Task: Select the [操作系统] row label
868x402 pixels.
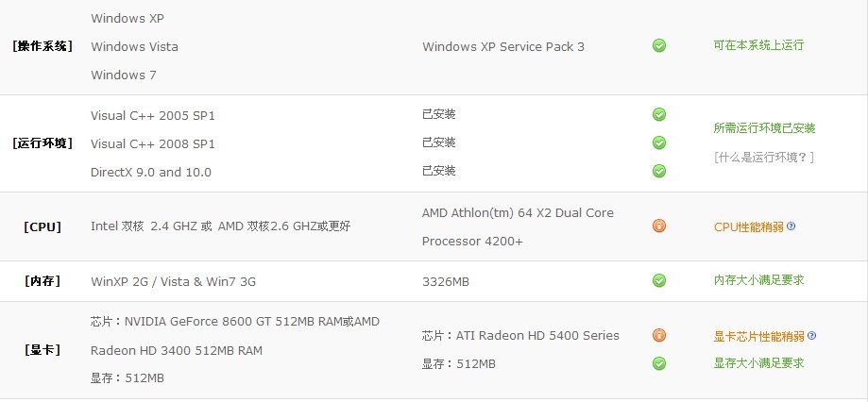Action: pyautogui.click(x=43, y=46)
